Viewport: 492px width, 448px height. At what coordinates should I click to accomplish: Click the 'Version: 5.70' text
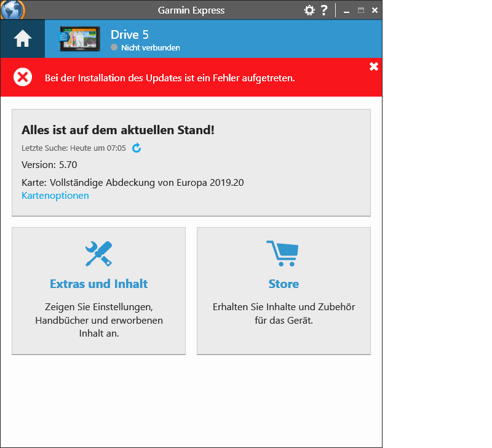(49, 165)
